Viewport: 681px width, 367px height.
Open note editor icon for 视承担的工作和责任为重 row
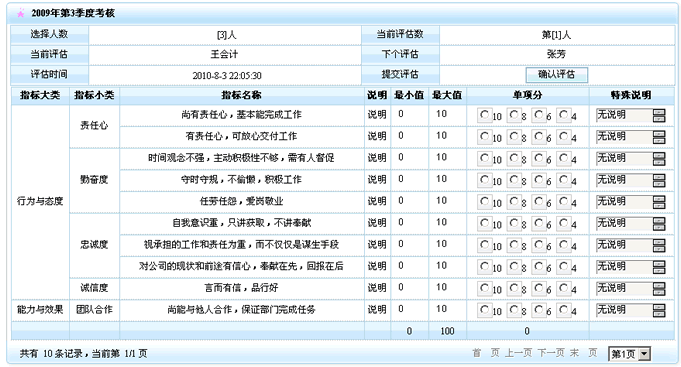coord(659,246)
